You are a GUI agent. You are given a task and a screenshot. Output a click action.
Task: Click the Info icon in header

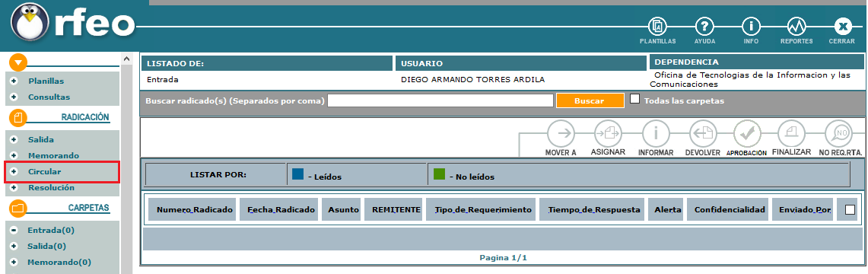[x=751, y=26]
